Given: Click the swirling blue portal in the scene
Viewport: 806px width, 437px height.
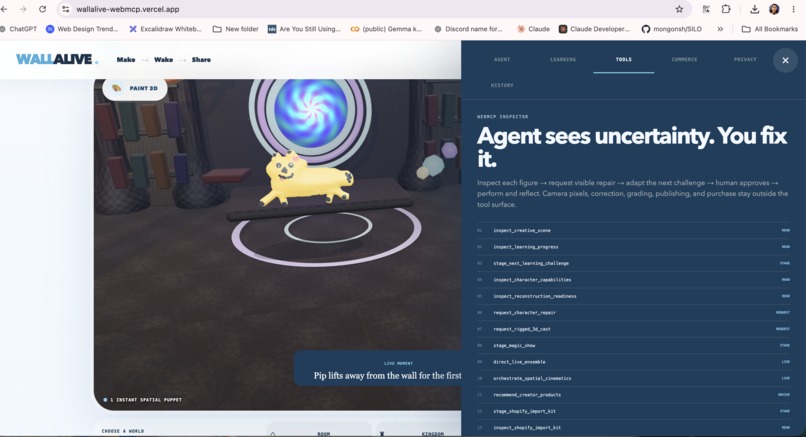Looking at the screenshot, I should pyautogui.click(x=310, y=109).
